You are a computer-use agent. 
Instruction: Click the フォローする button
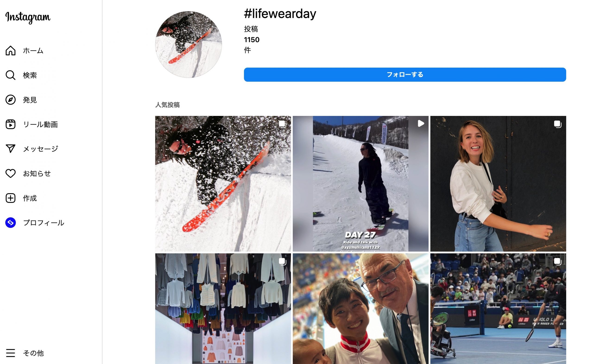point(405,75)
